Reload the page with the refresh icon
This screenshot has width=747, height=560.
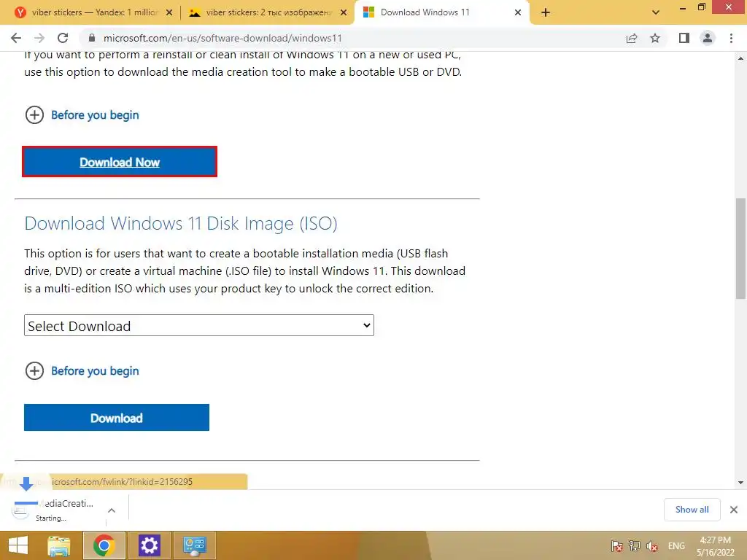(x=63, y=38)
